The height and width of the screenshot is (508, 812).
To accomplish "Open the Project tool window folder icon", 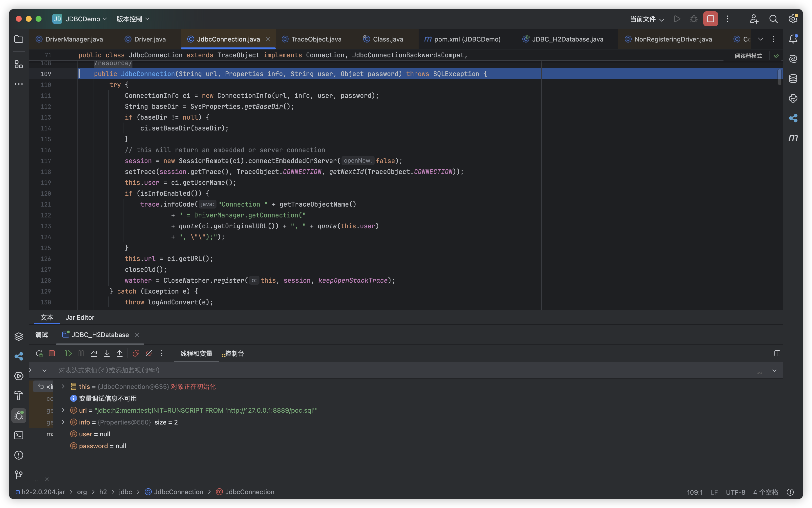I will click(19, 39).
